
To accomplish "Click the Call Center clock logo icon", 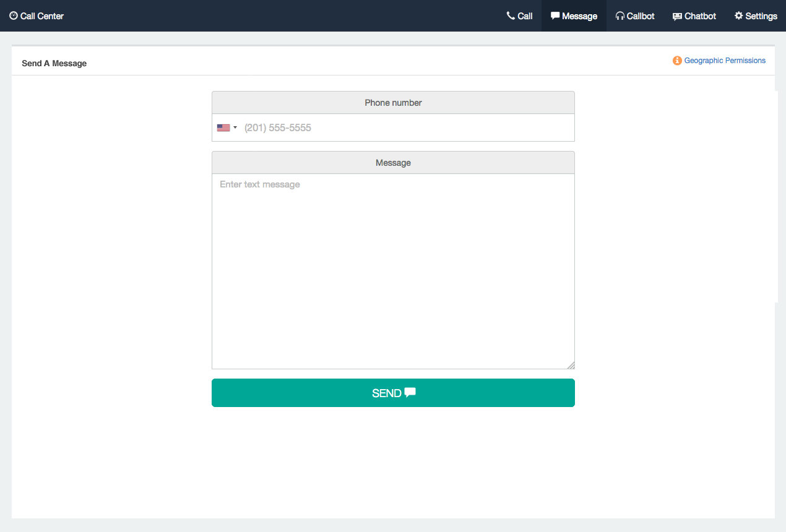I will click(x=14, y=15).
